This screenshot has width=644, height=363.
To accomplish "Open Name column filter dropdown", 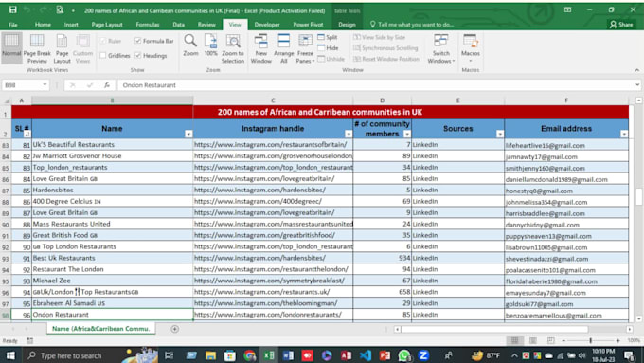I will pyautogui.click(x=188, y=134).
